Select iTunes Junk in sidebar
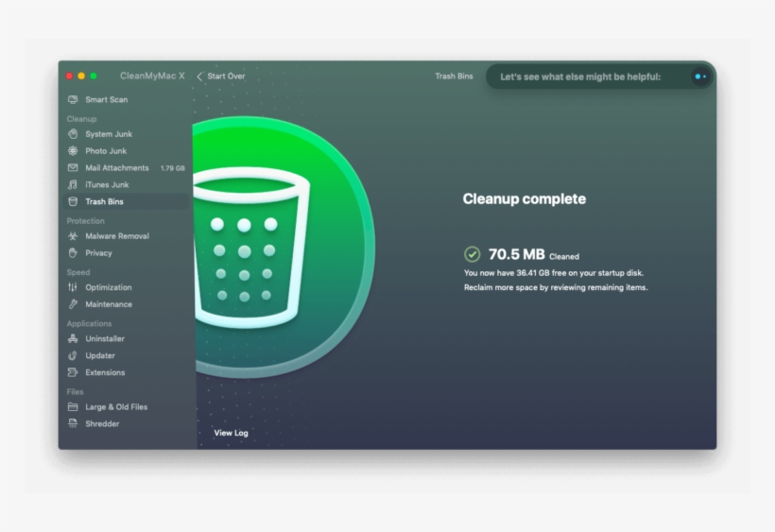The height and width of the screenshot is (532, 775). [x=126, y=184]
